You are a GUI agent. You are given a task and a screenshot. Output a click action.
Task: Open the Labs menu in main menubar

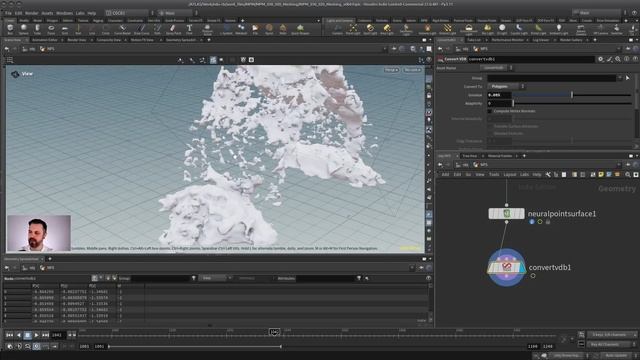[x=80, y=13]
